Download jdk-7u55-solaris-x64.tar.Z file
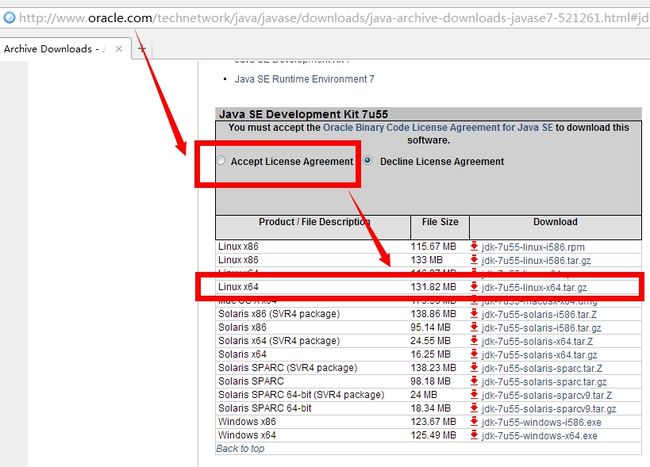This screenshot has width=650, height=467. 537,341
